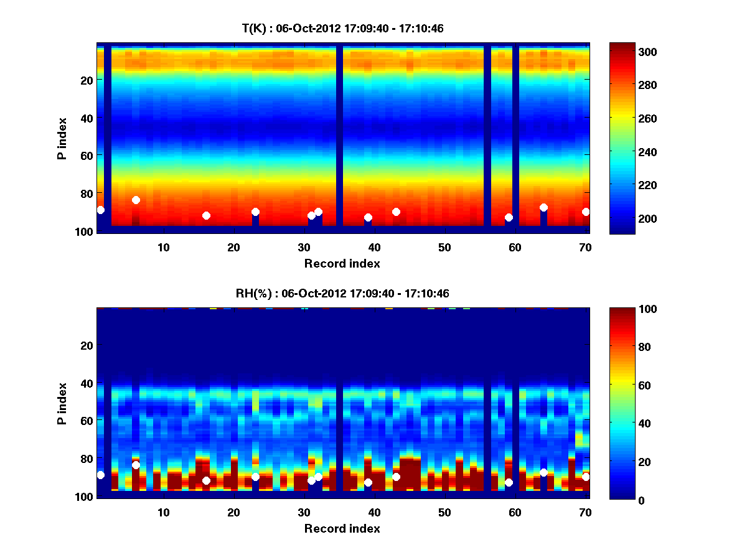The height and width of the screenshot is (560, 747).
Task: Click the temperature colorbar beside the T(K) plot
Action: (622, 138)
